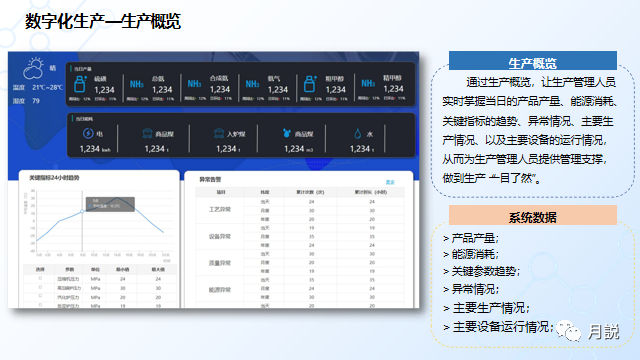Select the coal cart icon for 入炉煤
640x360 pixels.
pos(219,133)
